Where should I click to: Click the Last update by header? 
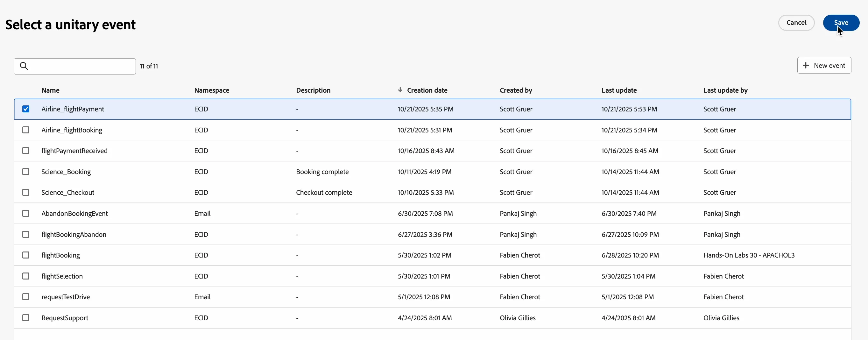(725, 90)
